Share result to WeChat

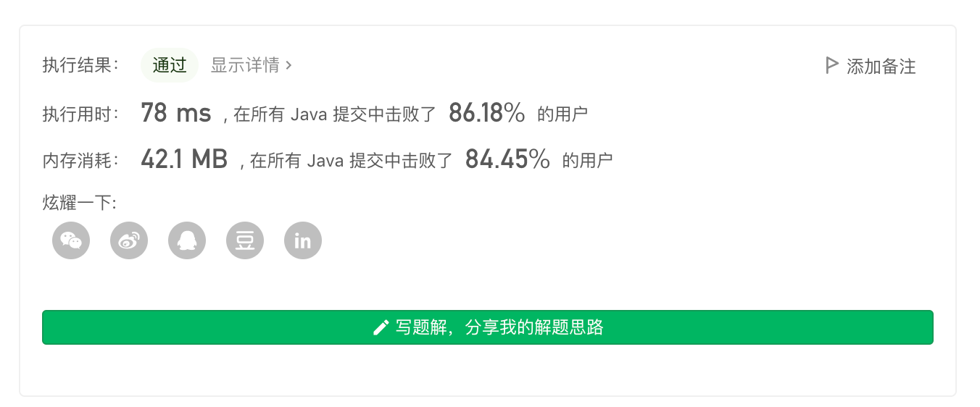tap(71, 240)
